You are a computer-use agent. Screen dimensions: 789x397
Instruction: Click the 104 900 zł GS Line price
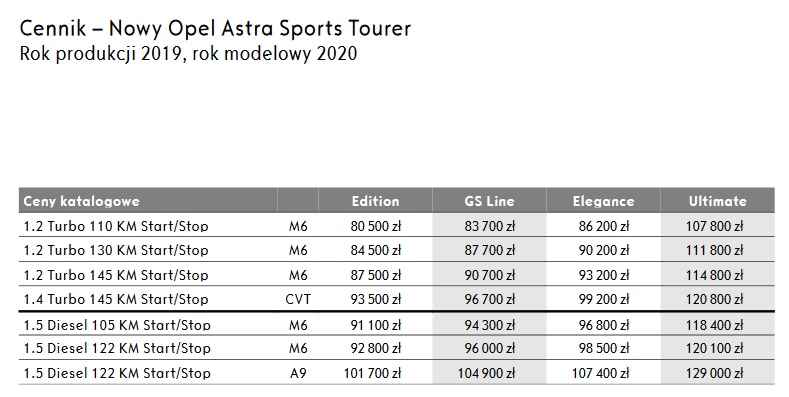coord(486,373)
